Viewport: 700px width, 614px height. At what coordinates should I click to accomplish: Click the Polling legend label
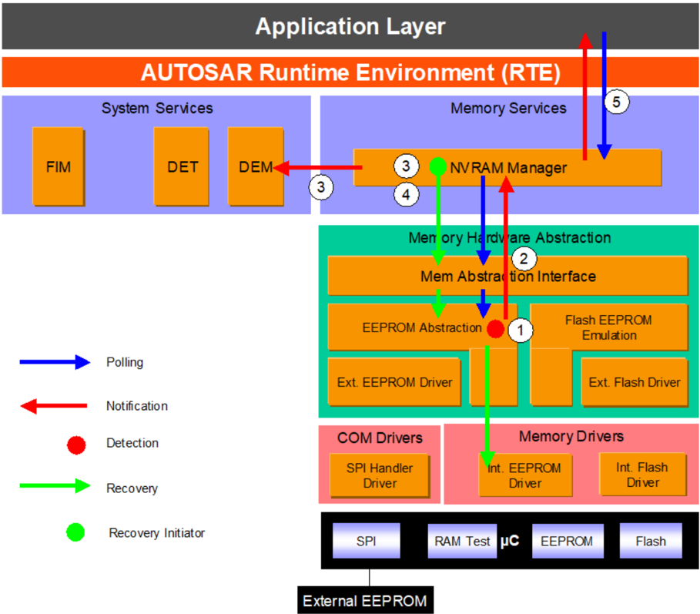(x=125, y=362)
